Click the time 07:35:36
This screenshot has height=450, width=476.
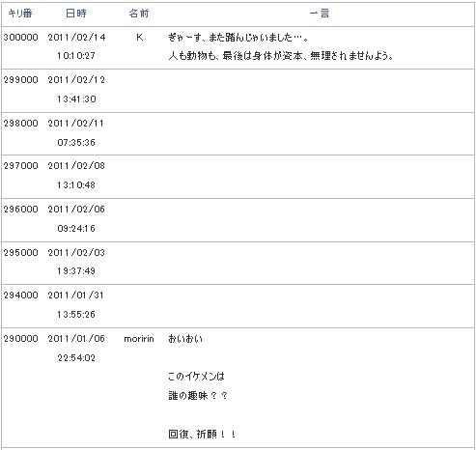click(76, 143)
